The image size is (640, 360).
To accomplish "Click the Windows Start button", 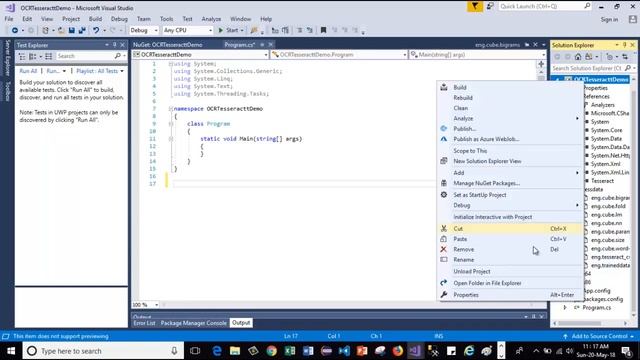I will click(x=11, y=351).
